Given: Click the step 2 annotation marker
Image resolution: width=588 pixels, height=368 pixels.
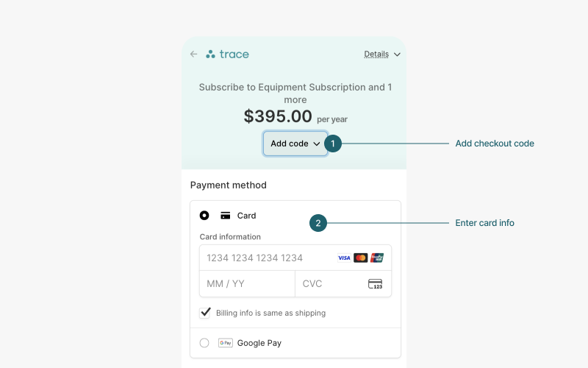Looking at the screenshot, I should point(318,223).
